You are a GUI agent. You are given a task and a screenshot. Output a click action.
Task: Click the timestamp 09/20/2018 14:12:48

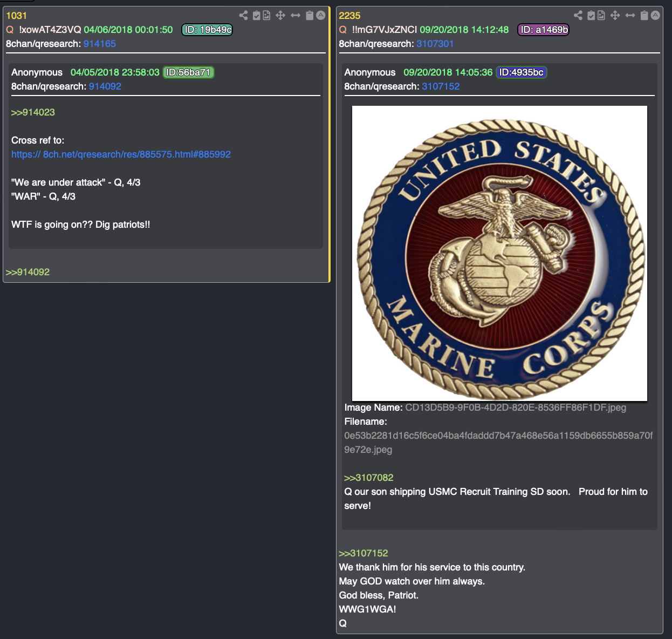pos(464,30)
